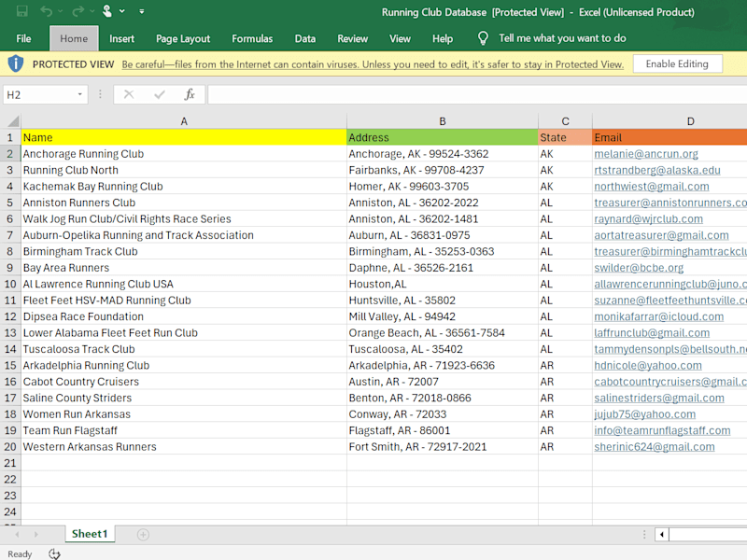The width and height of the screenshot is (747, 560).
Task: Select address Fairbanks, AK - 99708-4237
Action: (443, 170)
